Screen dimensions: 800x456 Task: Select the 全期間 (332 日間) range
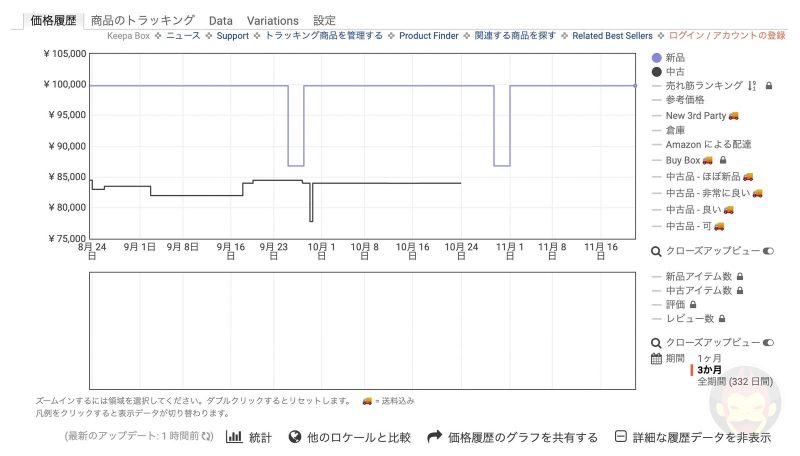(x=734, y=381)
